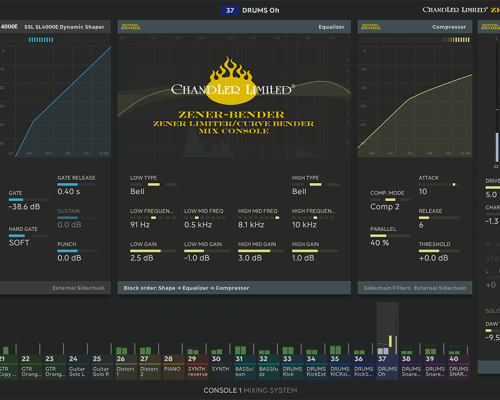
Task: Adjust the compressor Attack slider
Action: coord(439,184)
